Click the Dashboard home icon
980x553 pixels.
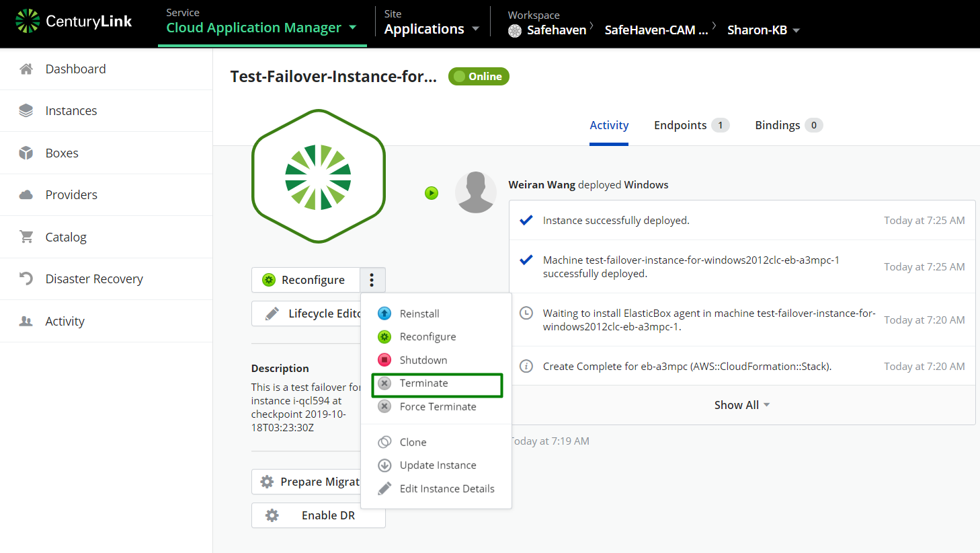pyautogui.click(x=26, y=69)
